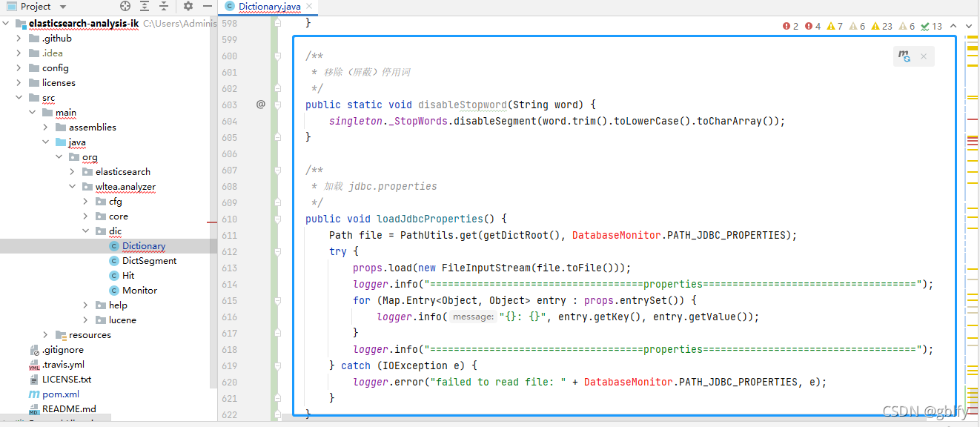Click the Hit class icon
The height and width of the screenshot is (427, 980).
click(114, 276)
